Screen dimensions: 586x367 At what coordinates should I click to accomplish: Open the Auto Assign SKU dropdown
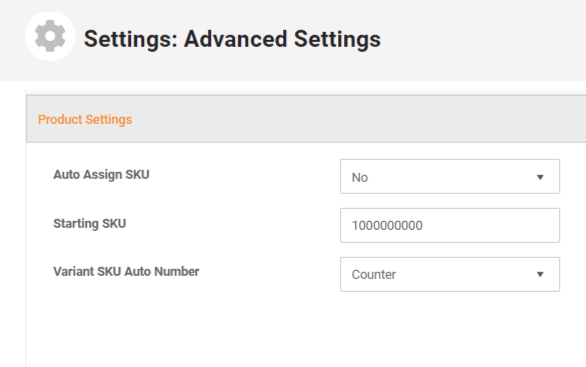[450, 176]
